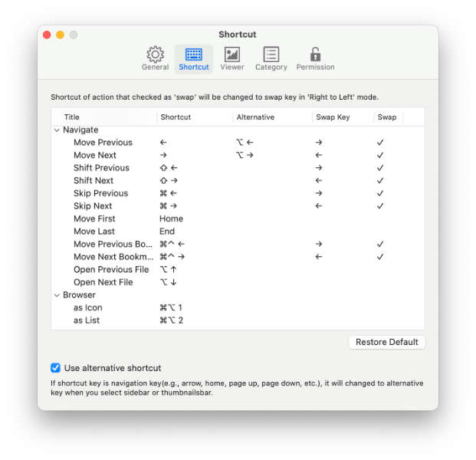
Task: Toggle swap checkmark for Move Previous
Action: (x=380, y=143)
